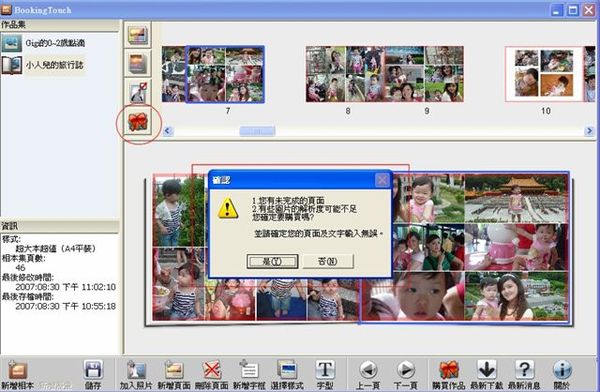The width and height of the screenshot is (600, 392).
Task: Select the page 10 thumbnail
Action: 544,74
